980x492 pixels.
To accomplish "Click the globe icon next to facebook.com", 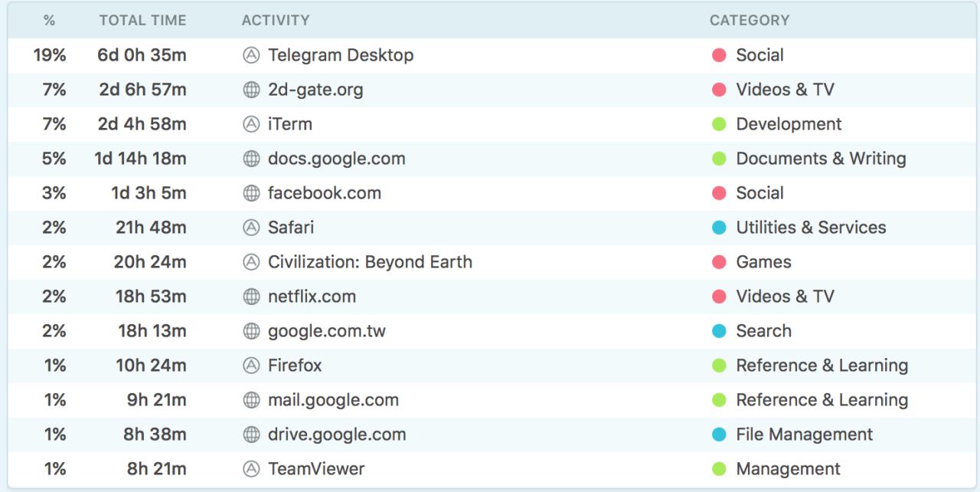I will click(251, 193).
